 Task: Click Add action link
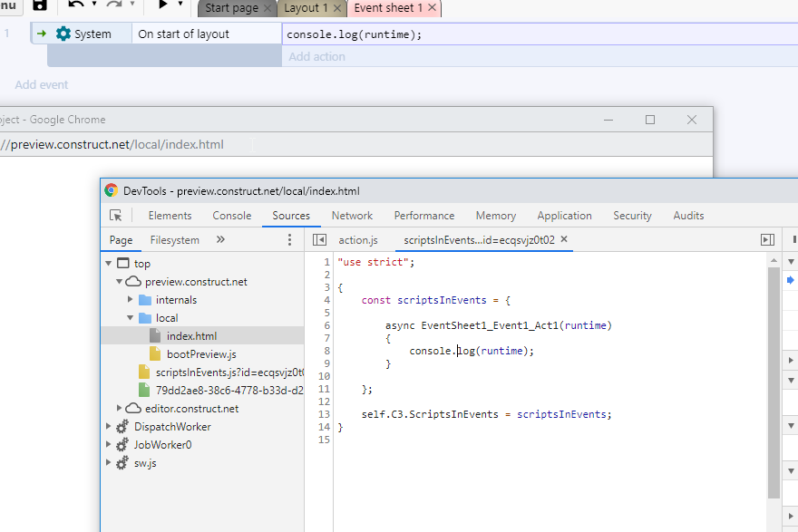click(x=317, y=56)
